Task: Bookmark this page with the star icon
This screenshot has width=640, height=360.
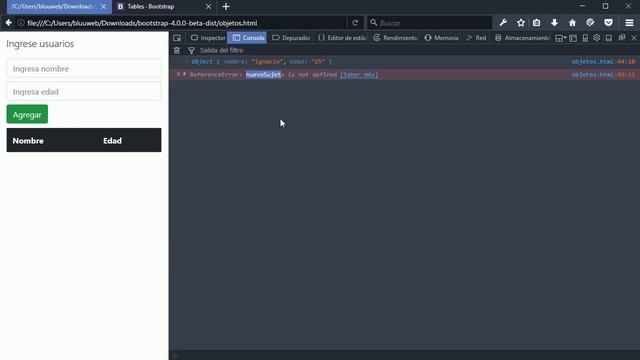Action: pyautogui.click(x=521, y=23)
